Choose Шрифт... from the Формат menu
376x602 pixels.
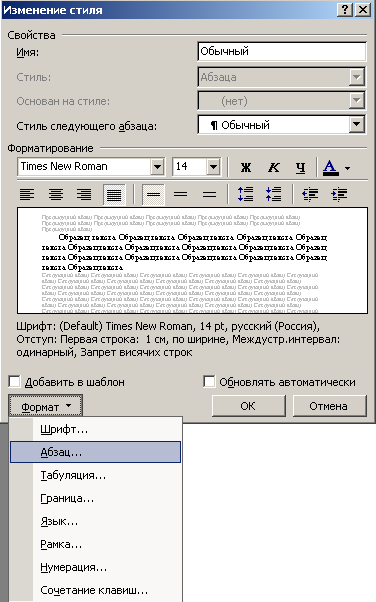click(x=95, y=429)
